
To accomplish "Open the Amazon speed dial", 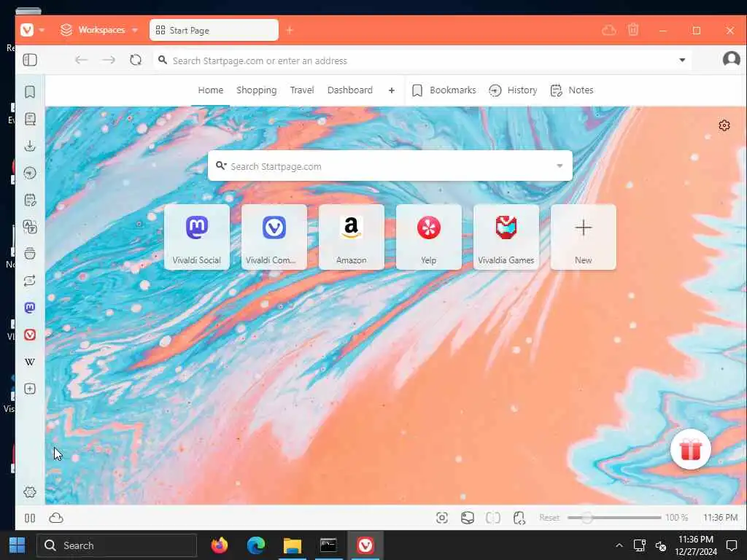I will pyautogui.click(x=351, y=237).
